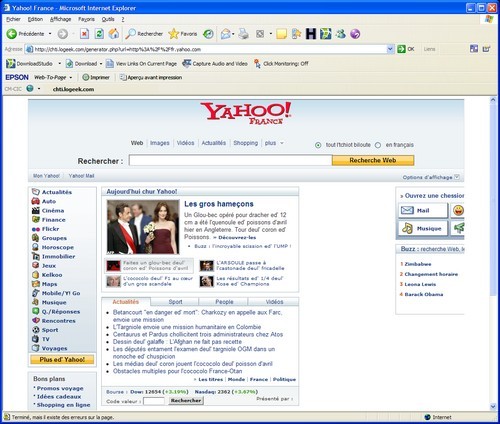Click Yahoo! France logo
This screenshot has width=500, height=424.
click(x=246, y=113)
